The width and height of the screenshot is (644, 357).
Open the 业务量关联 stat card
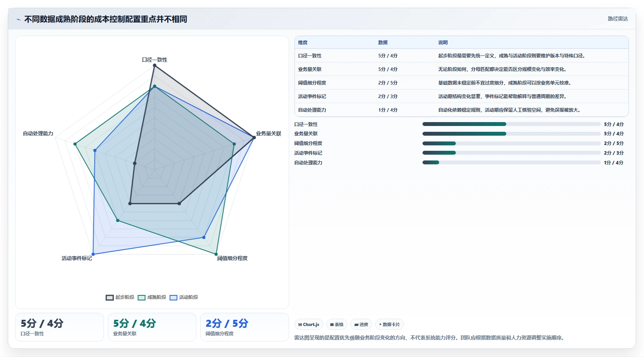tap(152, 327)
